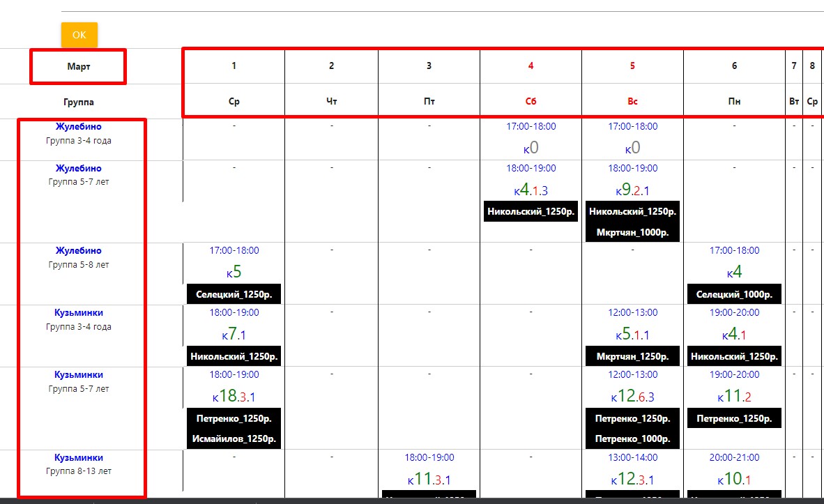Click the Мкртчян_1250р. trainer badge
Viewport: 824px width, 504px height.
coord(632,356)
